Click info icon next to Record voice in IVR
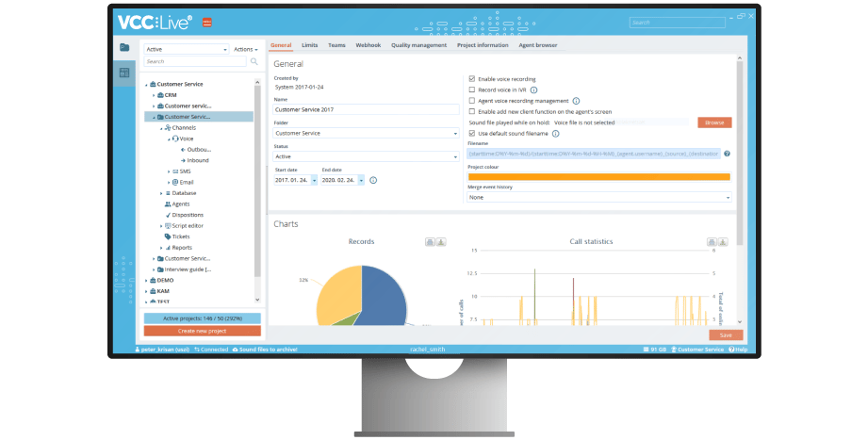Screen dimensions: 868x440 click(533, 90)
